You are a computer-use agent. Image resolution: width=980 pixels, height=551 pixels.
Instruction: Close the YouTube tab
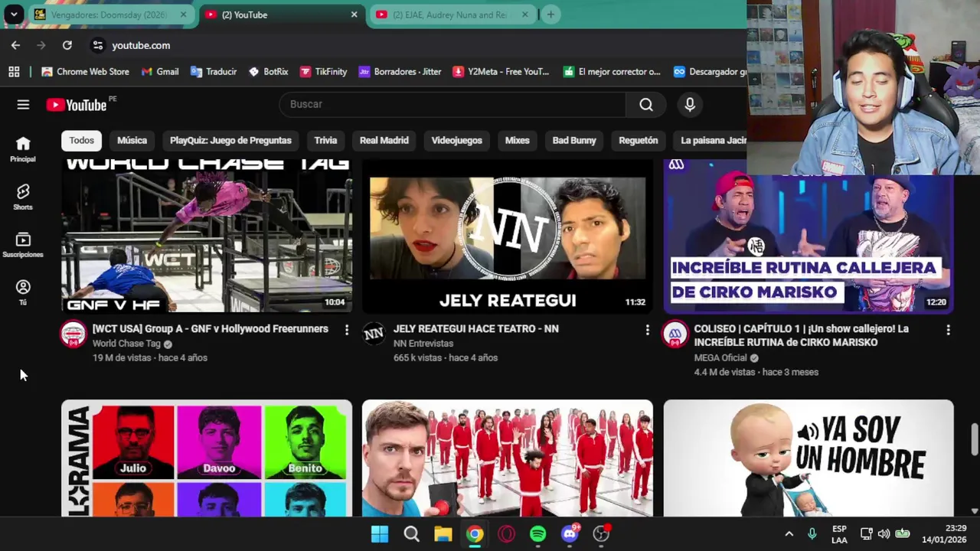(x=354, y=15)
